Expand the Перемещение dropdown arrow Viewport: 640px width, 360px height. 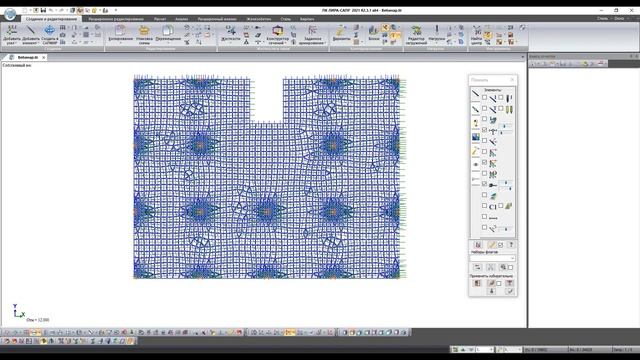pos(168,43)
